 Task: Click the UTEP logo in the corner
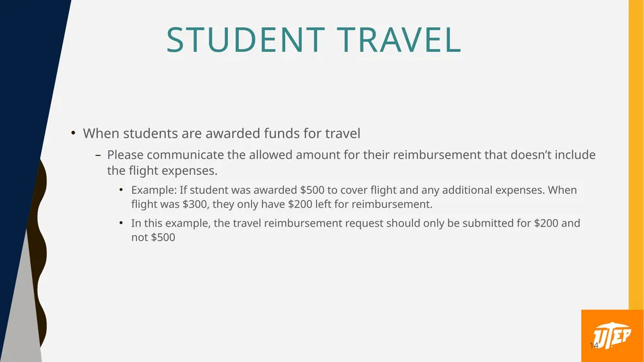click(x=612, y=336)
